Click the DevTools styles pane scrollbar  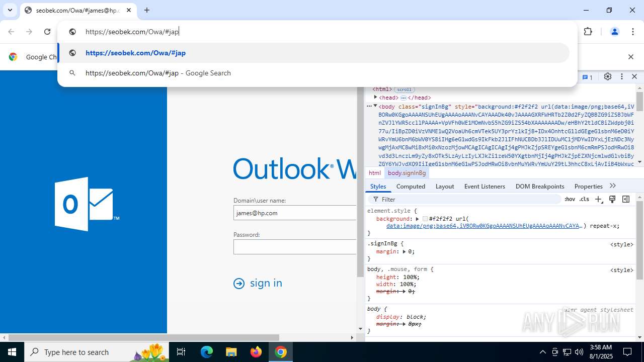click(x=639, y=240)
